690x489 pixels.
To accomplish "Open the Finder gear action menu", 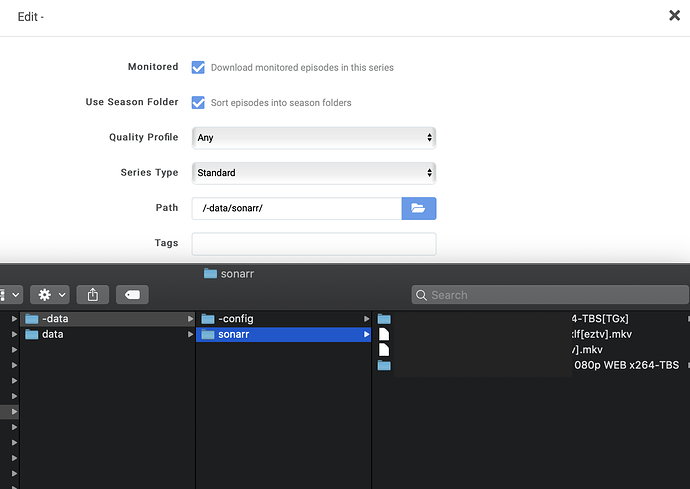I will coord(49,295).
